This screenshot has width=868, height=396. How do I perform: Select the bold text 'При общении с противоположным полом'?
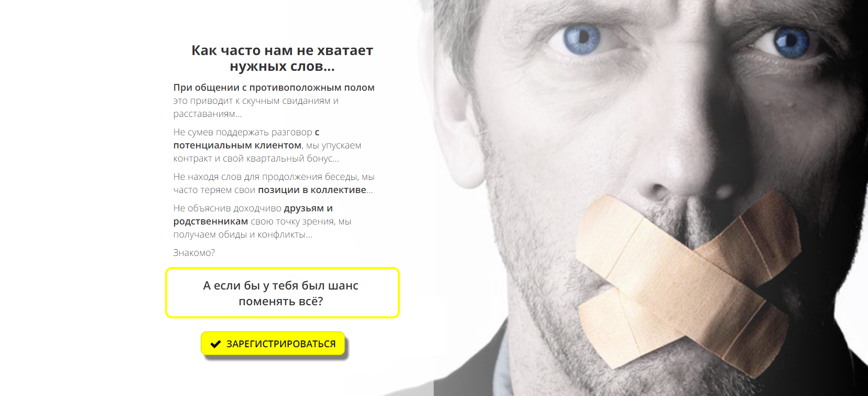[x=274, y=88]
